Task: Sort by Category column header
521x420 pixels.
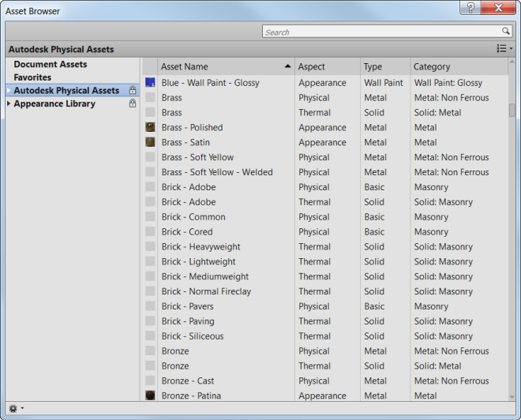Action: coord(459,67)
